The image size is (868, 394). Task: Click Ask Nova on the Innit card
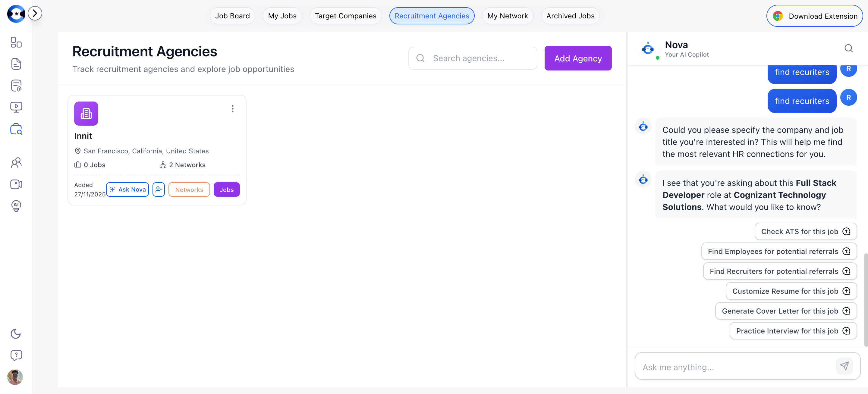click(127, 189)
